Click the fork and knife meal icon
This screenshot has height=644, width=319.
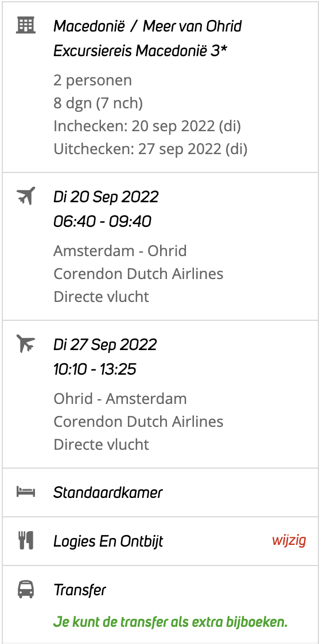click(x=26, y=540)
